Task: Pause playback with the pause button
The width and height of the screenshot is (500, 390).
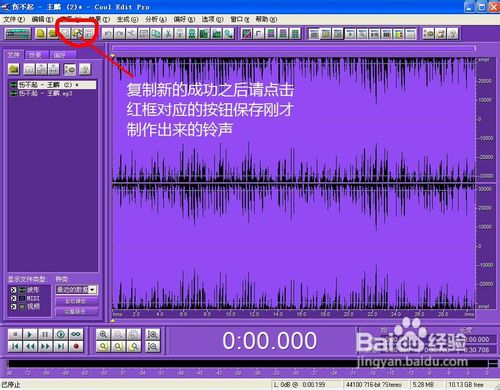Action: (x=45, y=334)
